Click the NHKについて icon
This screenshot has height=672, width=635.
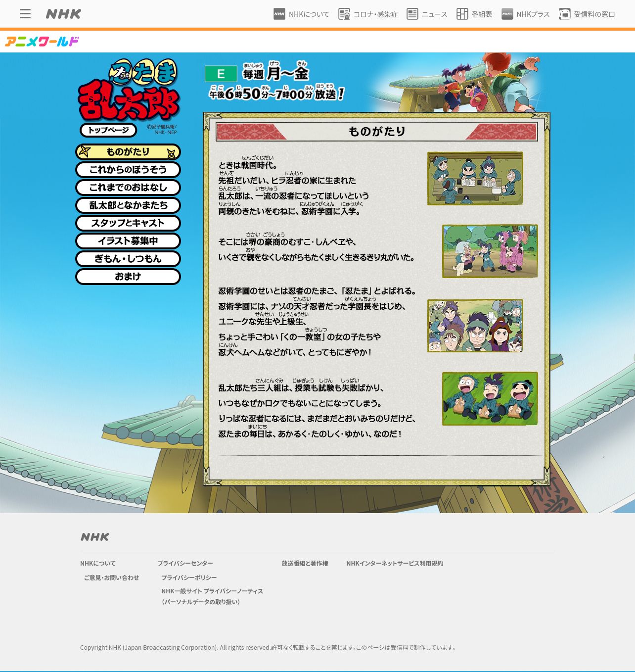pos(279,14)
